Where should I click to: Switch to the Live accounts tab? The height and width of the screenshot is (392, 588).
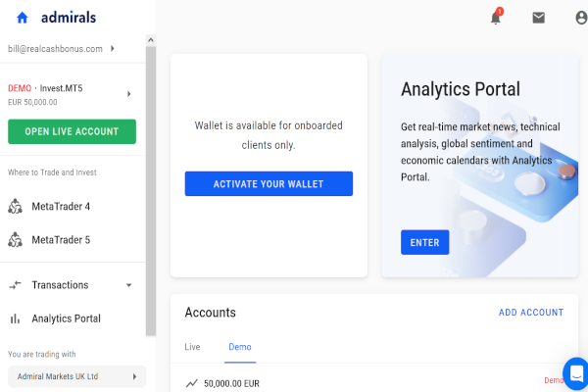tap(192, 347)
